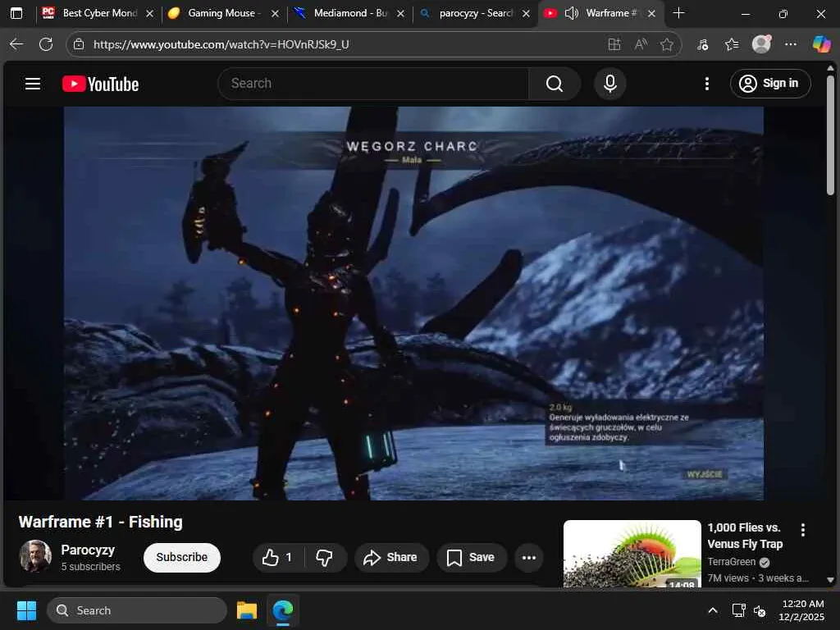This screenshot has height=630, width=840.
Task: Close the parocyzy Search tab
Action: click(526, 14)
